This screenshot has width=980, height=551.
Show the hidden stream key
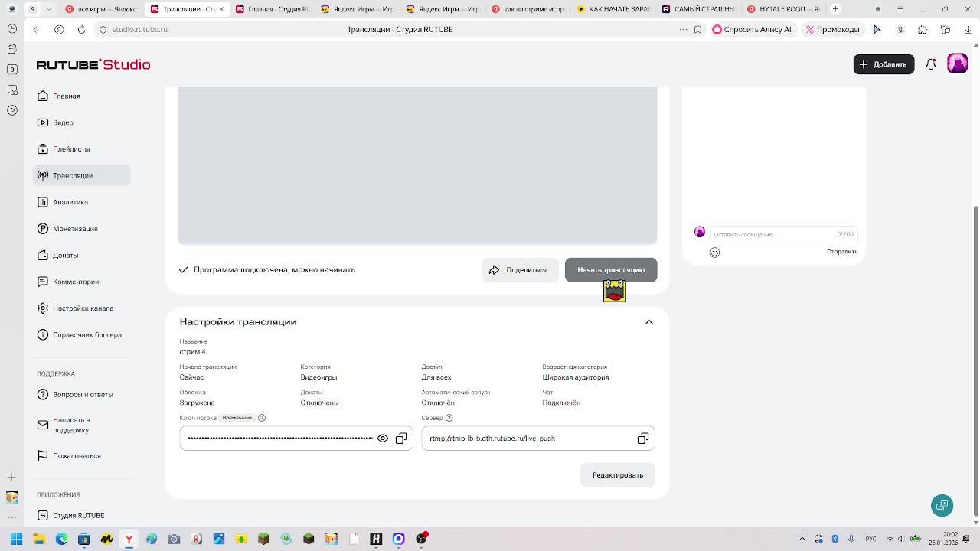[x=383, y=439]
